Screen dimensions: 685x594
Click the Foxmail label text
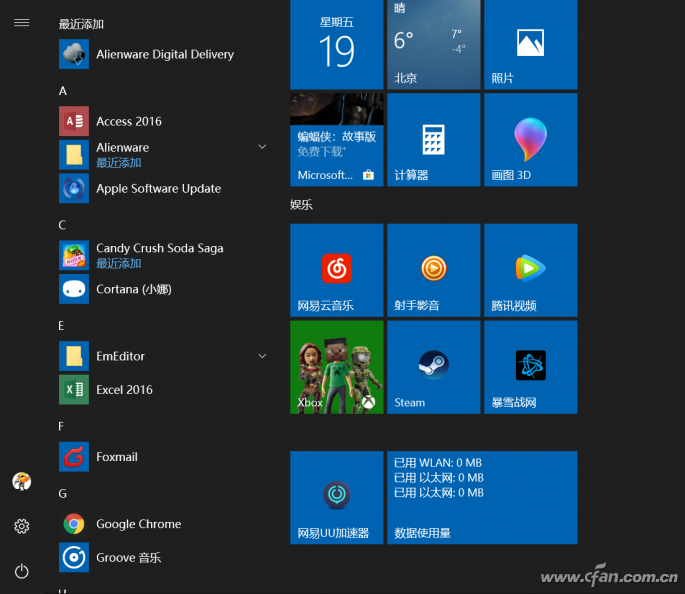117,457
